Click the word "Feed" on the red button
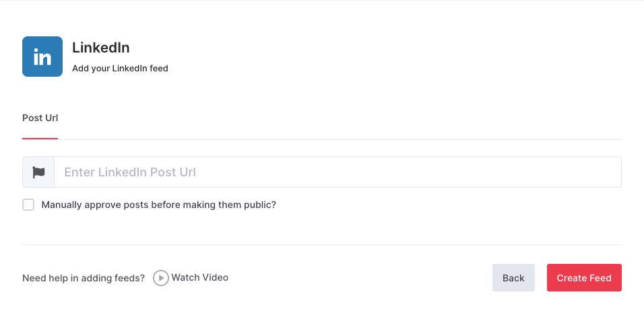Screen dimensions: 644x313 coord(599,278)
